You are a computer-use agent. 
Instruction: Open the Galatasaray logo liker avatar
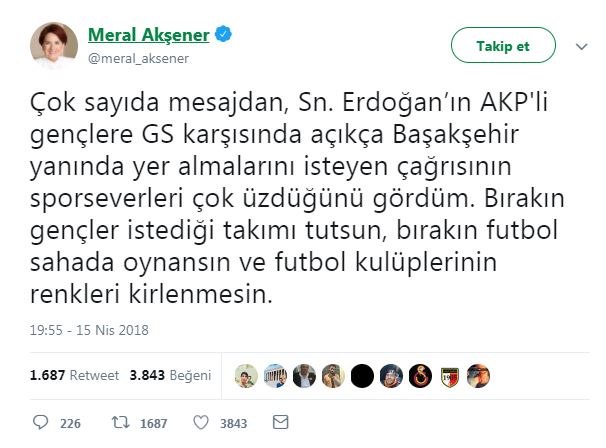tap(420, 376)
